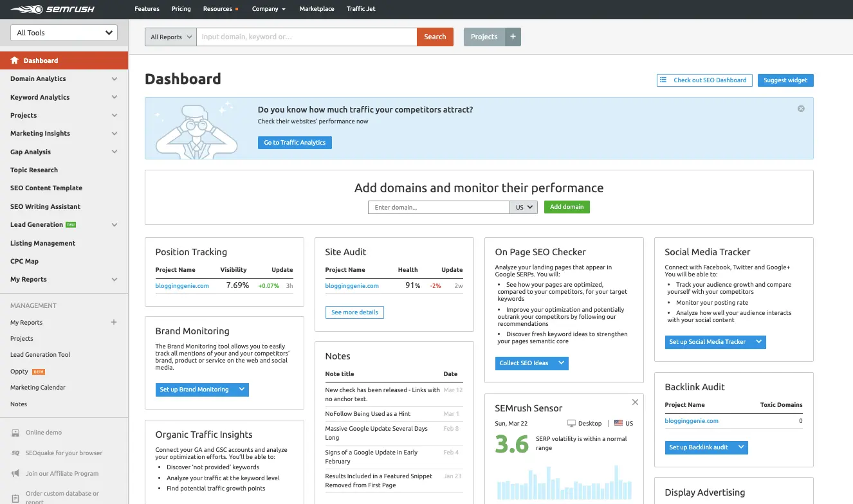The width and height of the screenshot is (853, 504).
Task: Open Features in top menu
Action: [x=147, y=9]
